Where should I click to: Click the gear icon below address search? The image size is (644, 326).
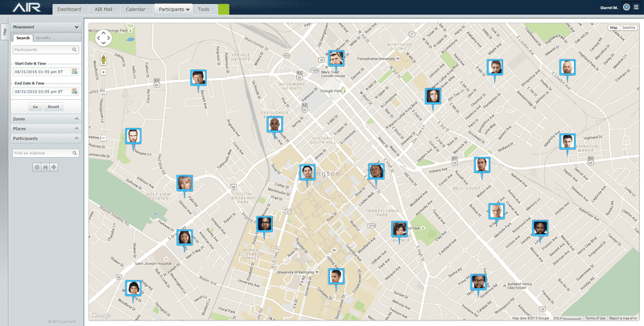point(37,167)
